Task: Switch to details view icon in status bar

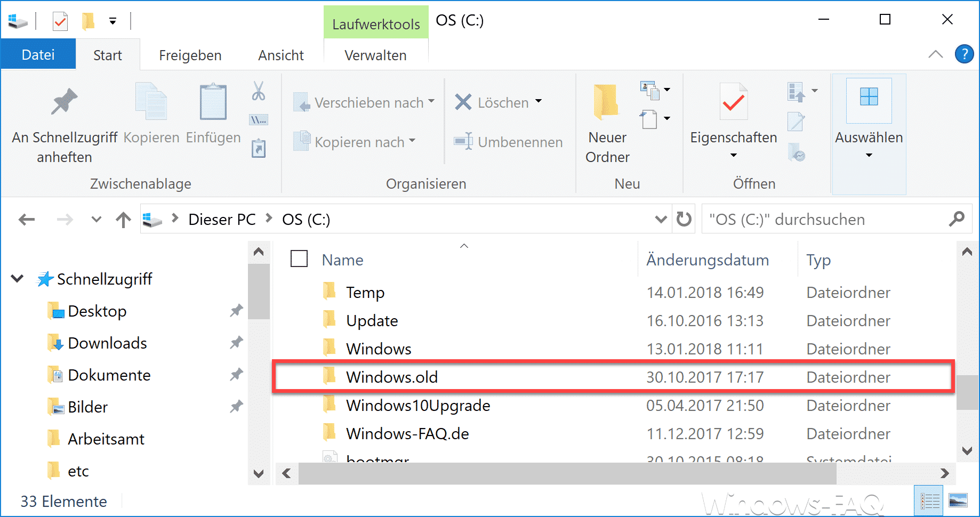Action: [x=929, y=501]
